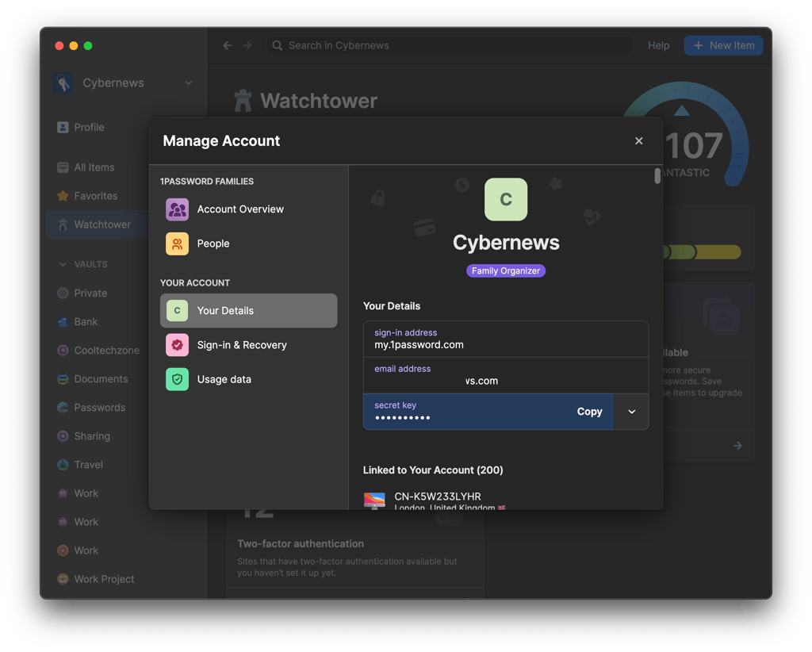
Task: Click the password strength bar
Action: (x=703, y=252)
